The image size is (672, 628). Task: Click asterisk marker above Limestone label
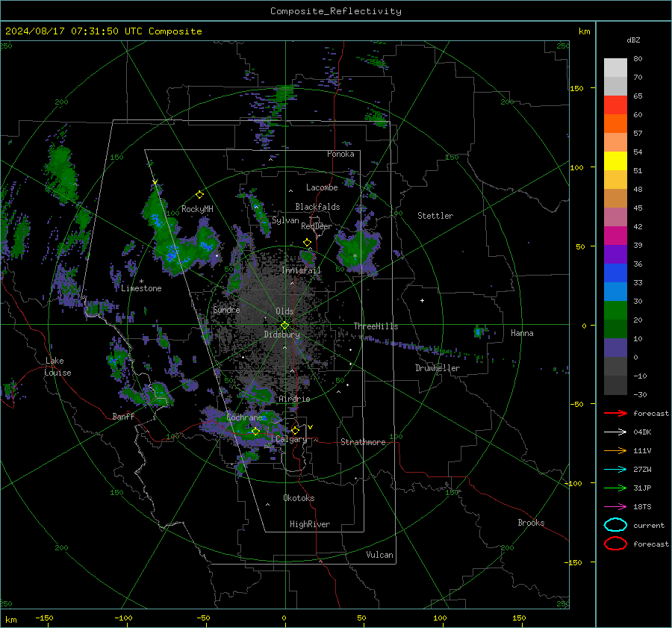coord(141,282)
